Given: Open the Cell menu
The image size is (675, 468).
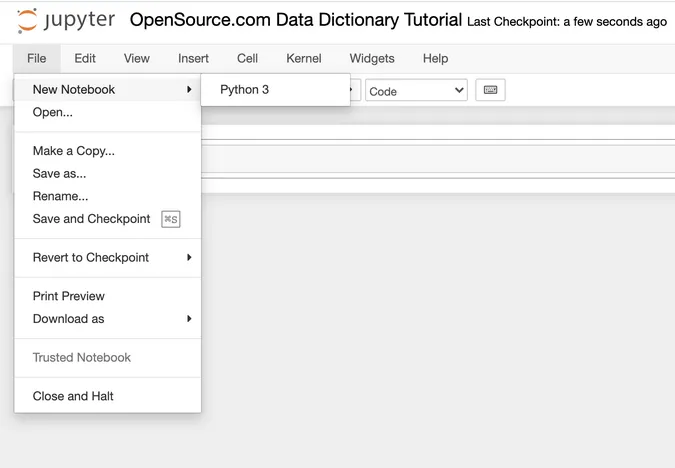Looking at the screenshot, I should (x=248, y=58).
